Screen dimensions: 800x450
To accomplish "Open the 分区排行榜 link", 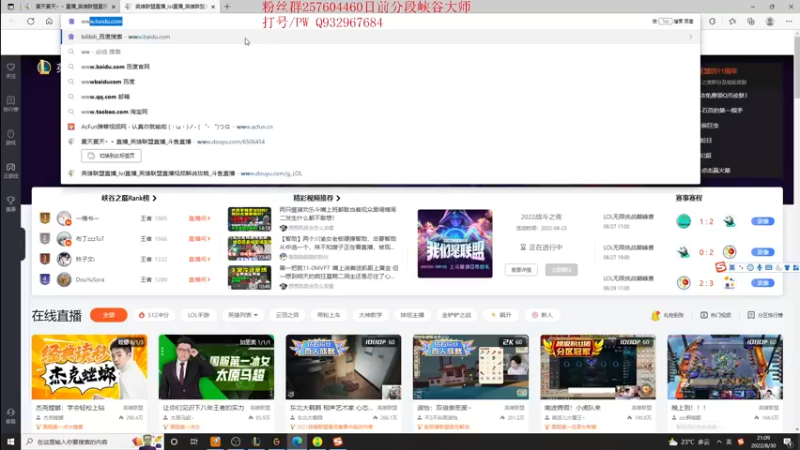I will click(x=765, y=315).
